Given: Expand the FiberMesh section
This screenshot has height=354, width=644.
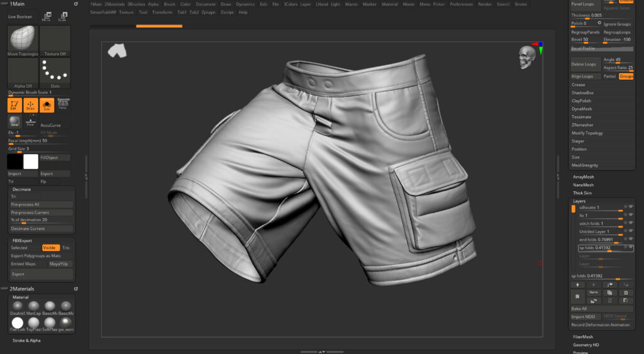Looking at the screenshot, I should point(583,337).
